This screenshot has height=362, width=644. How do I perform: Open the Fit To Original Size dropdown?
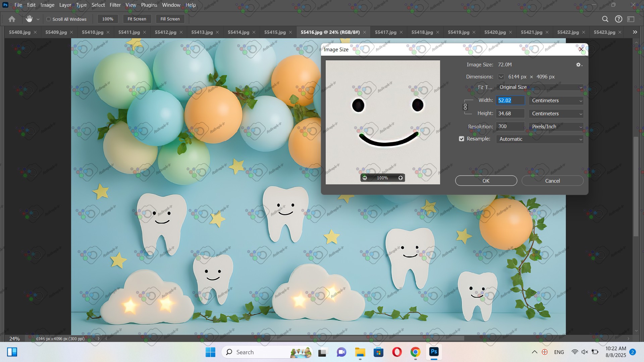tap(539, 87)
